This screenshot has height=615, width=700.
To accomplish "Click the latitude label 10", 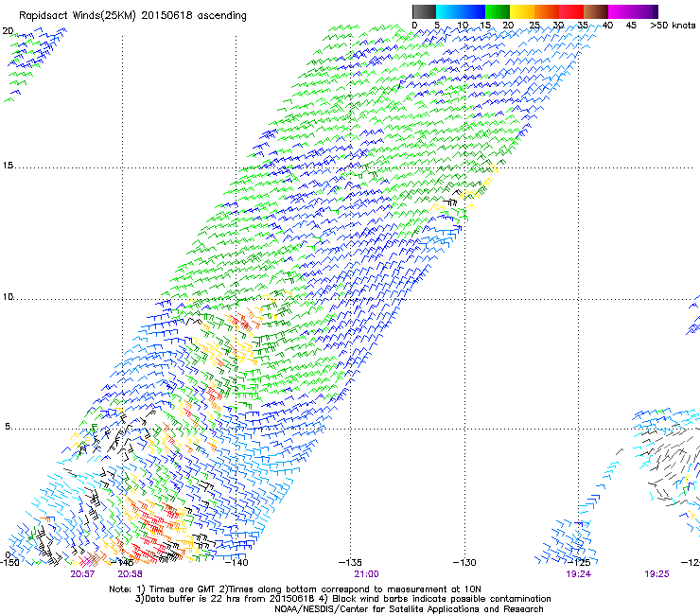I will 8,297.
